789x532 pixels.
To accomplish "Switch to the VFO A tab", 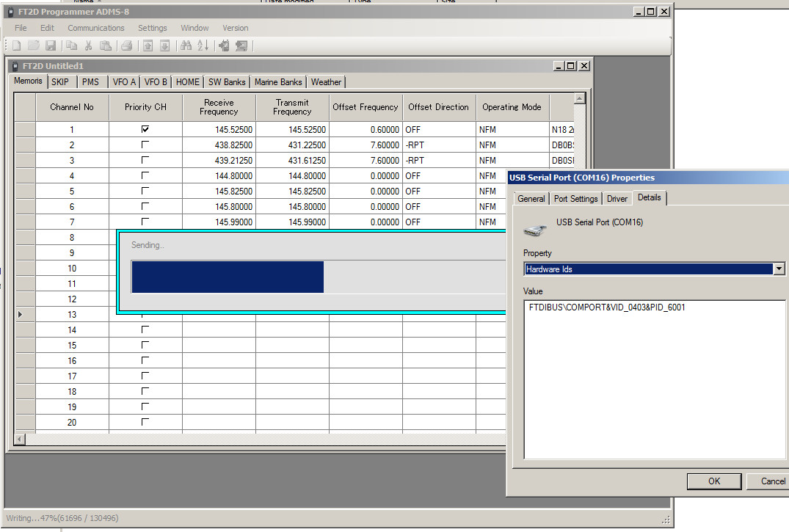I will [124, 82].
